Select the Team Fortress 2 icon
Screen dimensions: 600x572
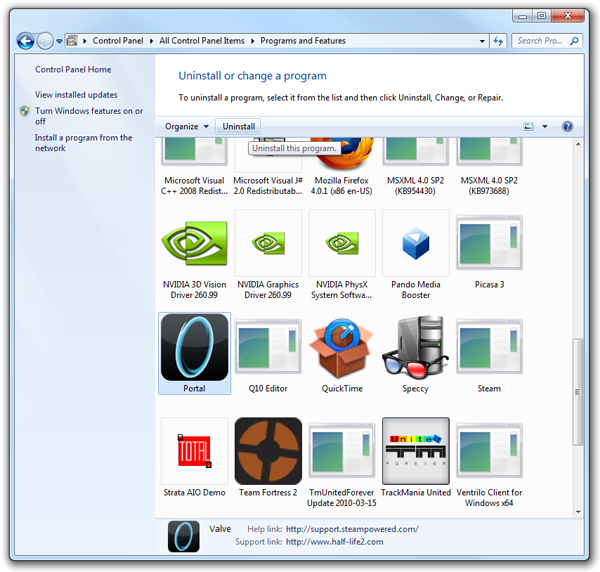click(268, 451)
